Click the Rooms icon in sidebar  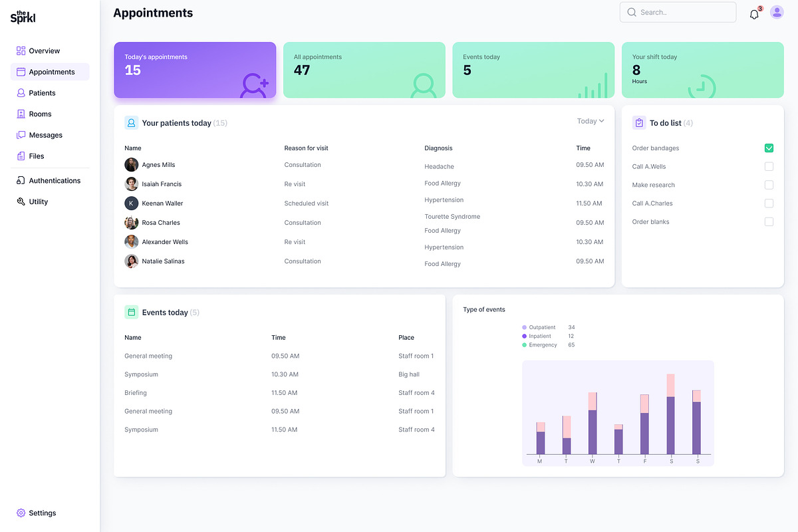click(21, 114)
